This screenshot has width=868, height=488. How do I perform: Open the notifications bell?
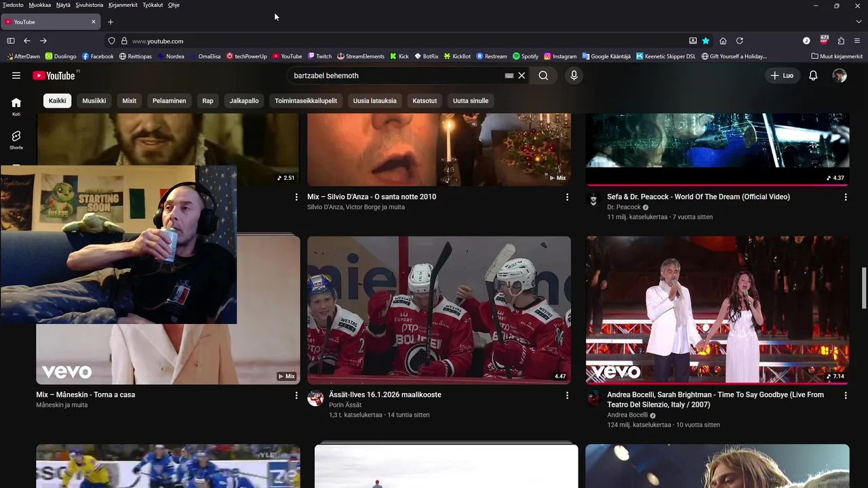[x=813, y=75]
